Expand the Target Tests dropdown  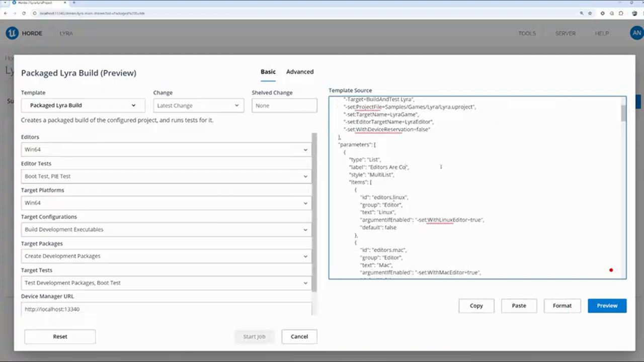tap(166, 283)
